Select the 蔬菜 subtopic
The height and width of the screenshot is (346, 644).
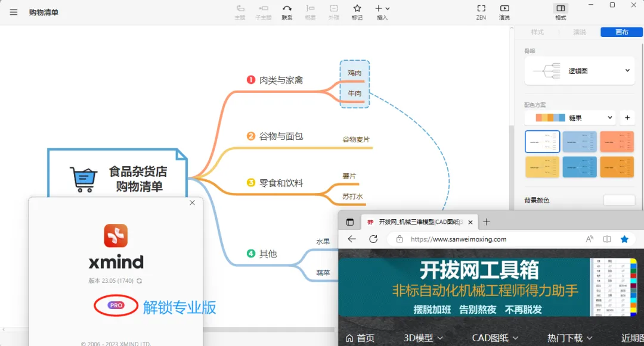323,273
